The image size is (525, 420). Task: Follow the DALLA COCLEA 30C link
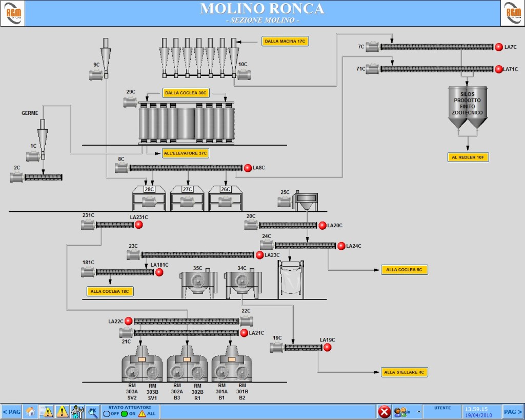pos(186,93)
